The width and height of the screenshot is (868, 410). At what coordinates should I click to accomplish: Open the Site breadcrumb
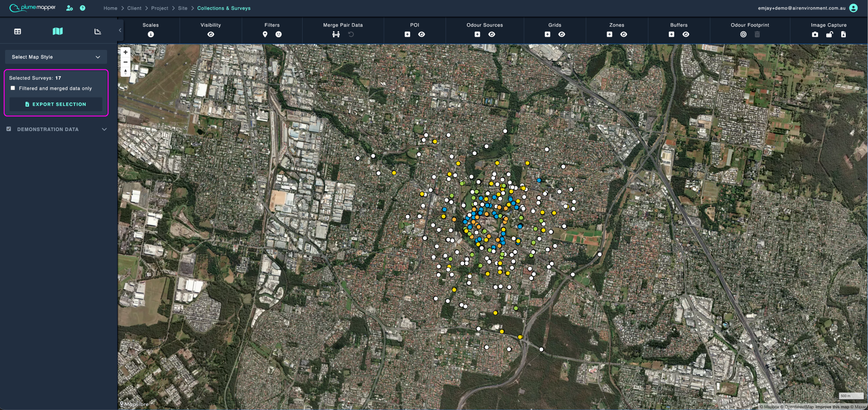coord(183,8)
